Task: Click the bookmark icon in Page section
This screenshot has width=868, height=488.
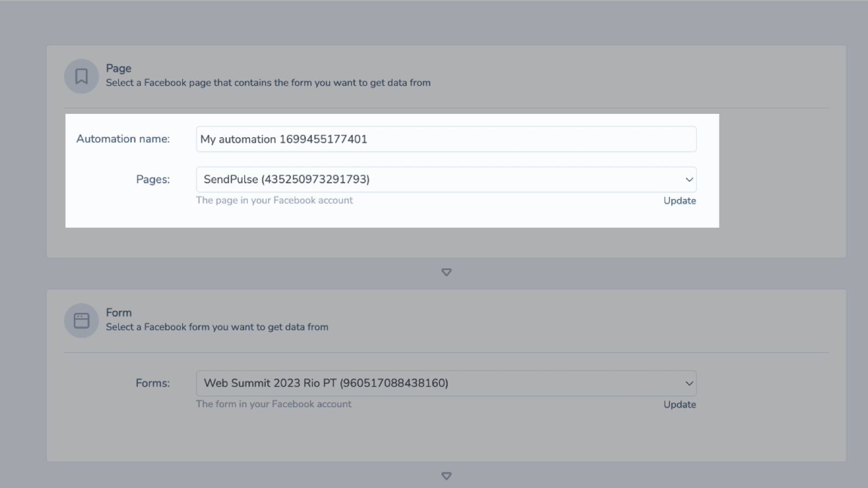Action: [x=81, y=76]
